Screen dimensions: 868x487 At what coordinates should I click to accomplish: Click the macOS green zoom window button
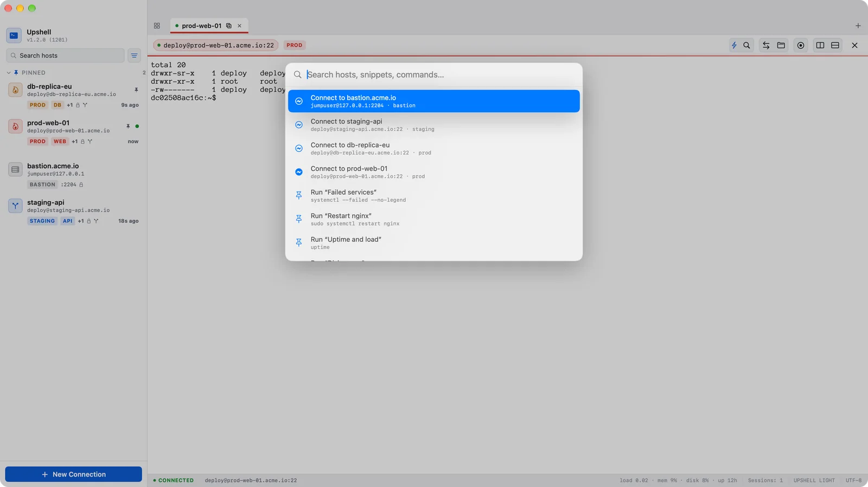tap(32, 8)
